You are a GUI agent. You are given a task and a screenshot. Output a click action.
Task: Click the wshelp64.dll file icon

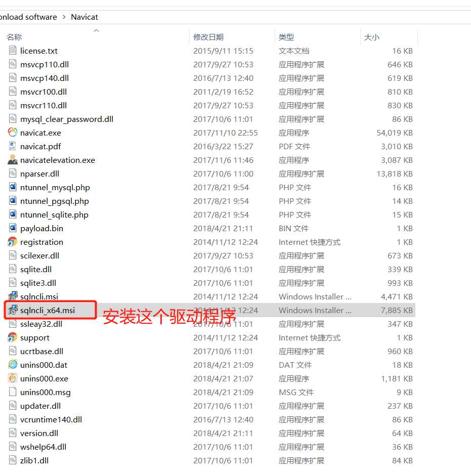click(13, 446)
